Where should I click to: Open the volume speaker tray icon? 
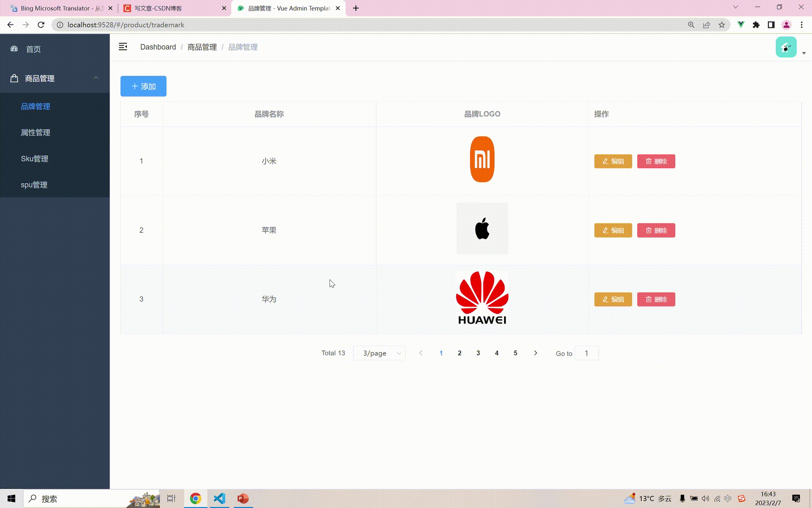pos(705,499)
